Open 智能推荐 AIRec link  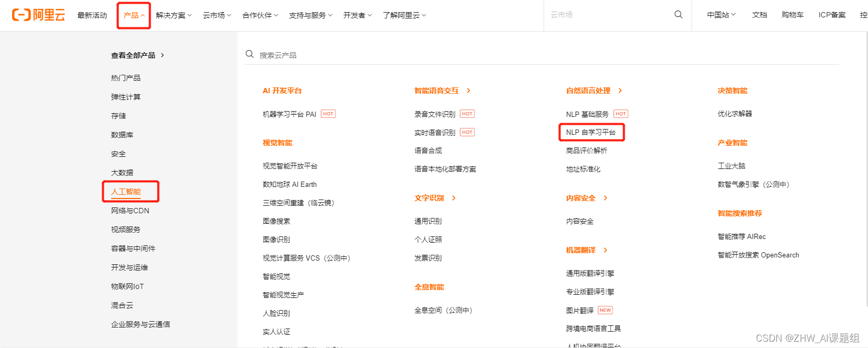pos(742,236)
